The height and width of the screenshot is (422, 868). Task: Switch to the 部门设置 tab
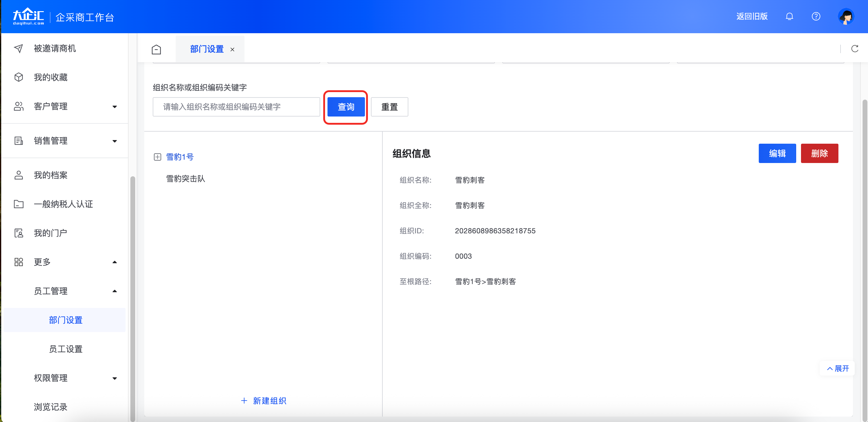tap(206, 49)
